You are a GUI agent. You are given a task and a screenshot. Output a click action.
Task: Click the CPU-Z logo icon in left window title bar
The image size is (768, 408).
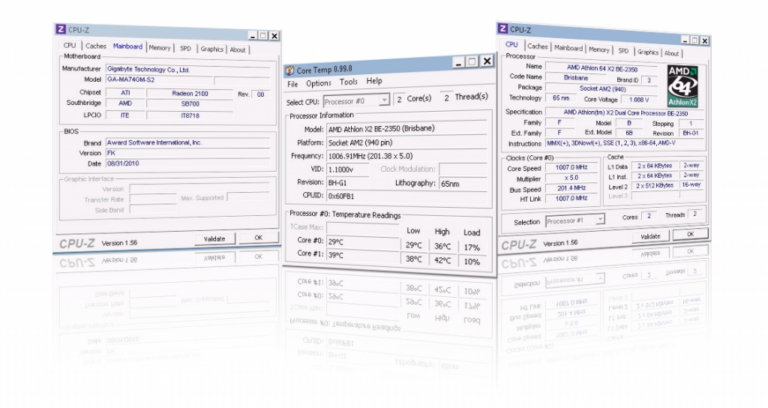pyautogui.click(x=61, y=29)
